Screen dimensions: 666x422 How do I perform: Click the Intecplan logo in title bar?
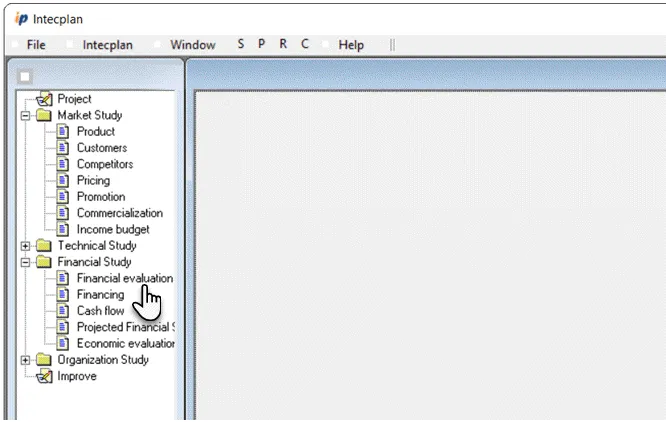click(x=21, y=19)
